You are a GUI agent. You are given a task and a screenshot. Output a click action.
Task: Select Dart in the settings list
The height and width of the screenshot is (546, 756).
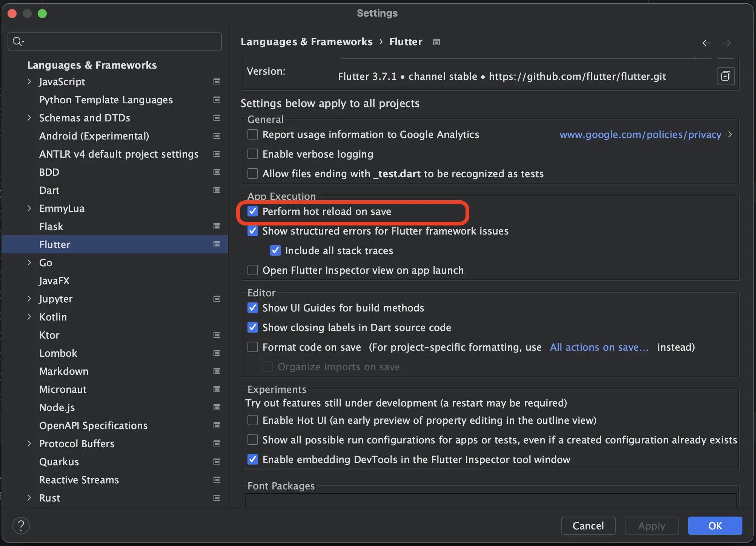point(49,190)
